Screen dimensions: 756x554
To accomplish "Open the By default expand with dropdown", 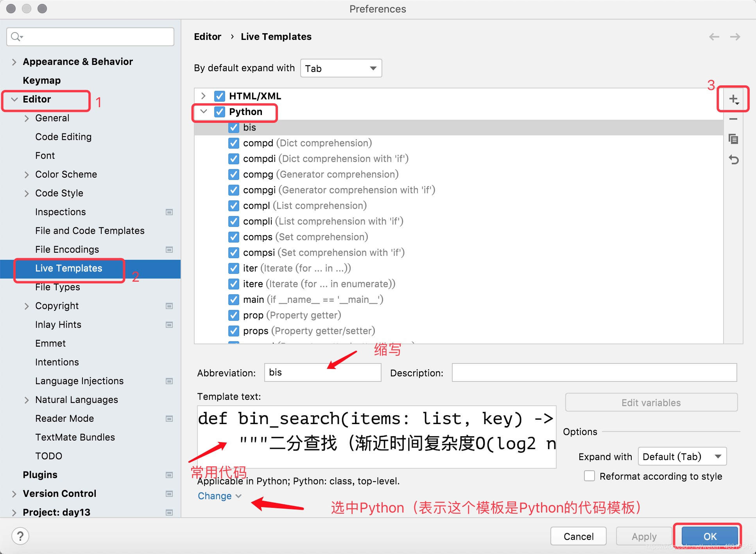I will point(341,68).
